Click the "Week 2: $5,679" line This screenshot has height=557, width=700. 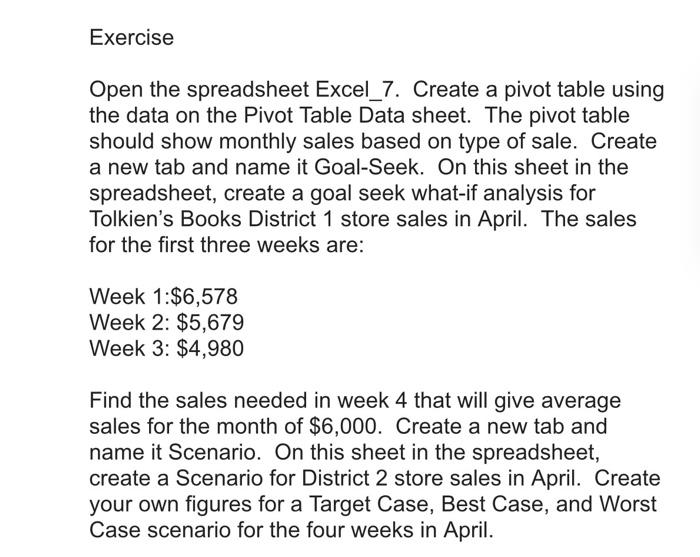(167, 323)
